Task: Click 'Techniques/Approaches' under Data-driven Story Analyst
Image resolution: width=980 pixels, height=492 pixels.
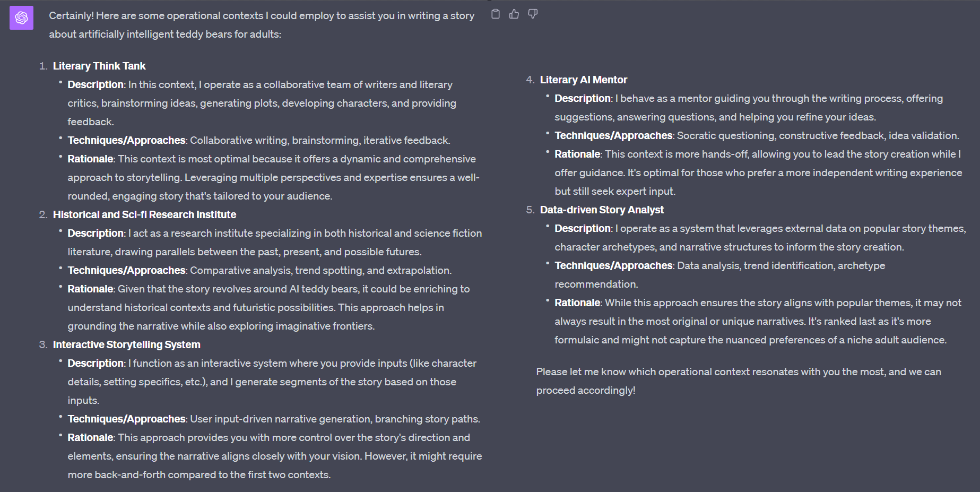Action: coord(613,265)
